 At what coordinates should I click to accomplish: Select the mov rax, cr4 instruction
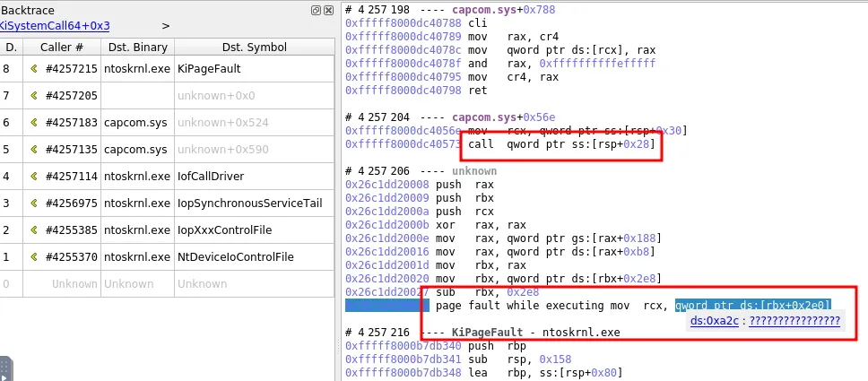click(x=452, y=37)
